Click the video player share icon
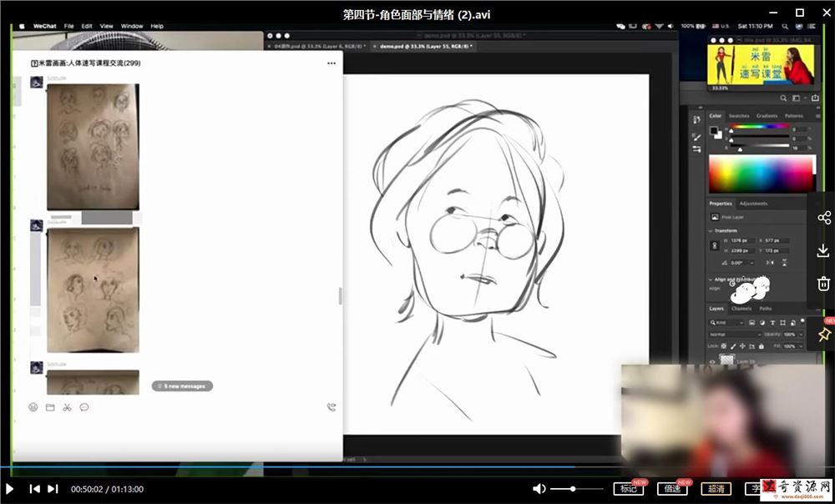This screenshot has width=835, height=504. pyautogui.click(x=824, y=218)
